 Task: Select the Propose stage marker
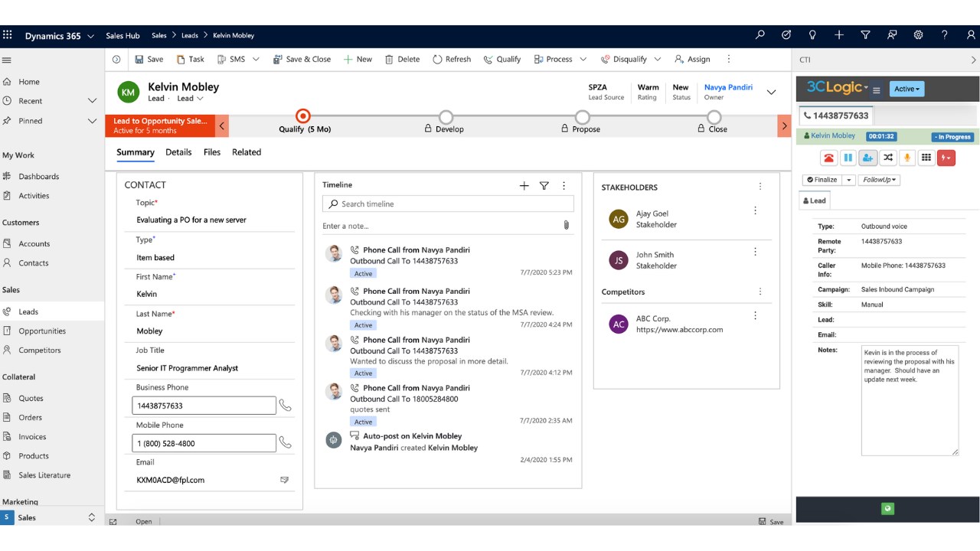[583, 117]
